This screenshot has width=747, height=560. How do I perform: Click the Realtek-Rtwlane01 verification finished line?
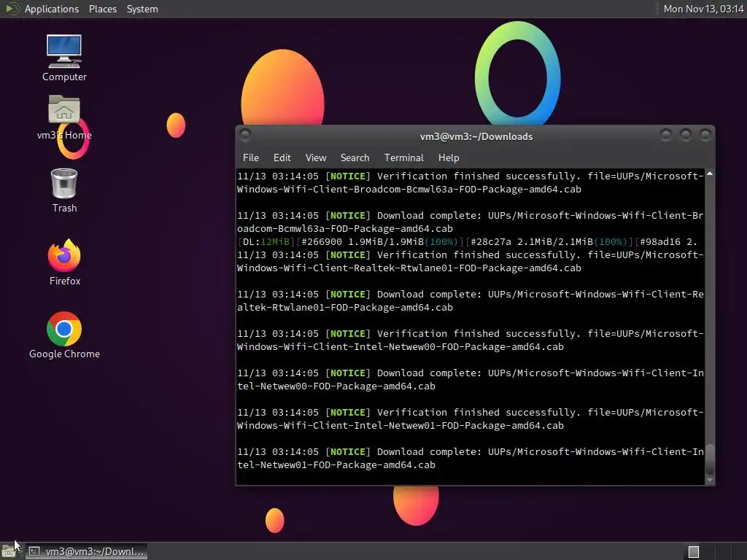pos(471,262)
